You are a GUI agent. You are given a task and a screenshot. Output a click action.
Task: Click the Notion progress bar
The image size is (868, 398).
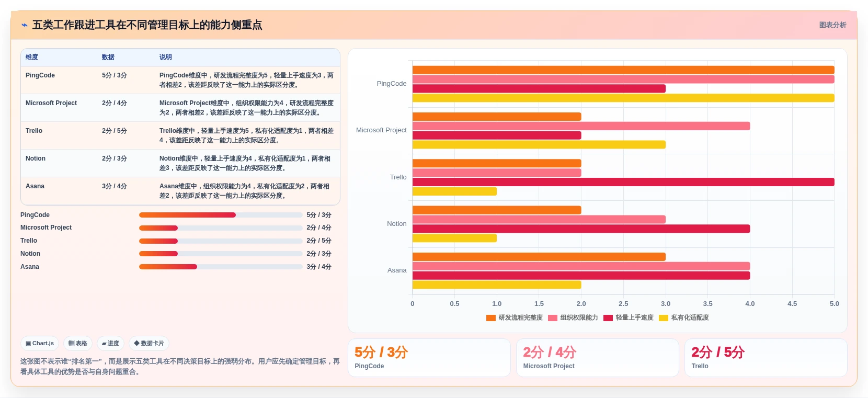(x=221, y=254)
